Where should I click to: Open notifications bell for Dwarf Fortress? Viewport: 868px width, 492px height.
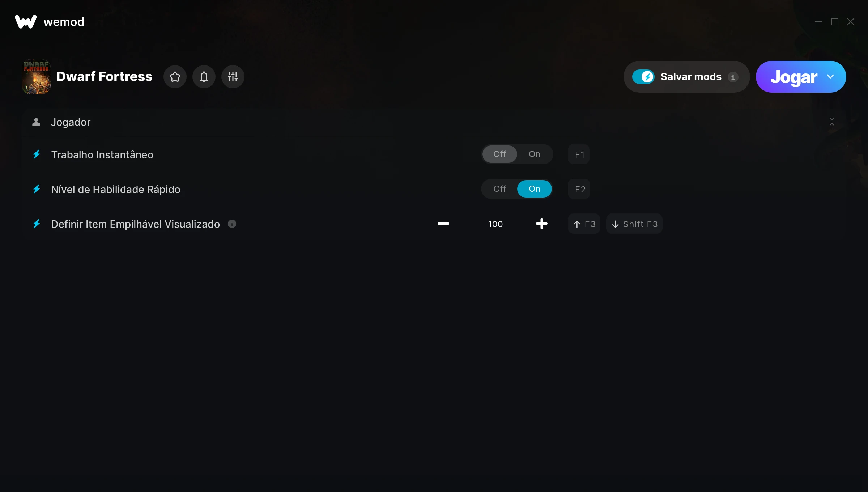pyautogui.click(x=204, y=77)
